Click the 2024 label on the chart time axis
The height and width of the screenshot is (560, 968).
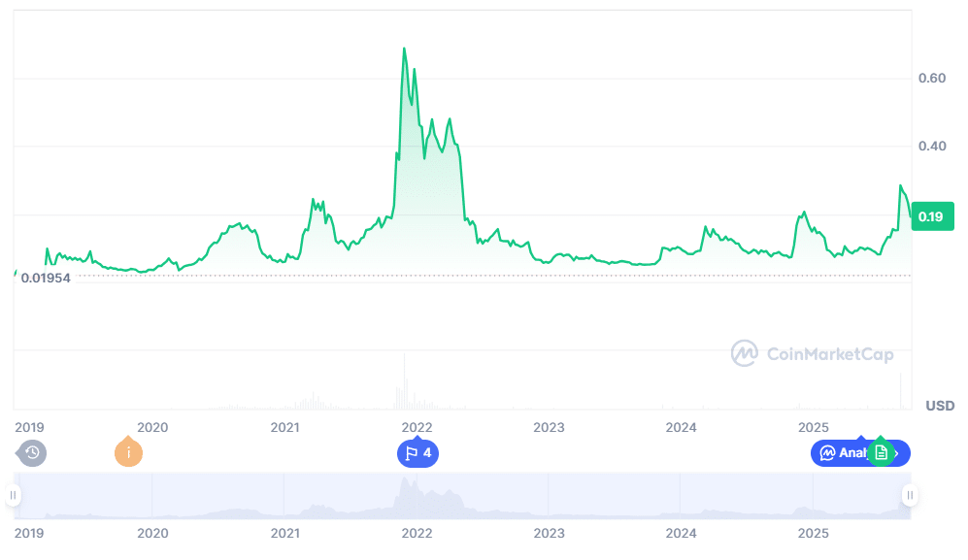(x=681, y=427)
